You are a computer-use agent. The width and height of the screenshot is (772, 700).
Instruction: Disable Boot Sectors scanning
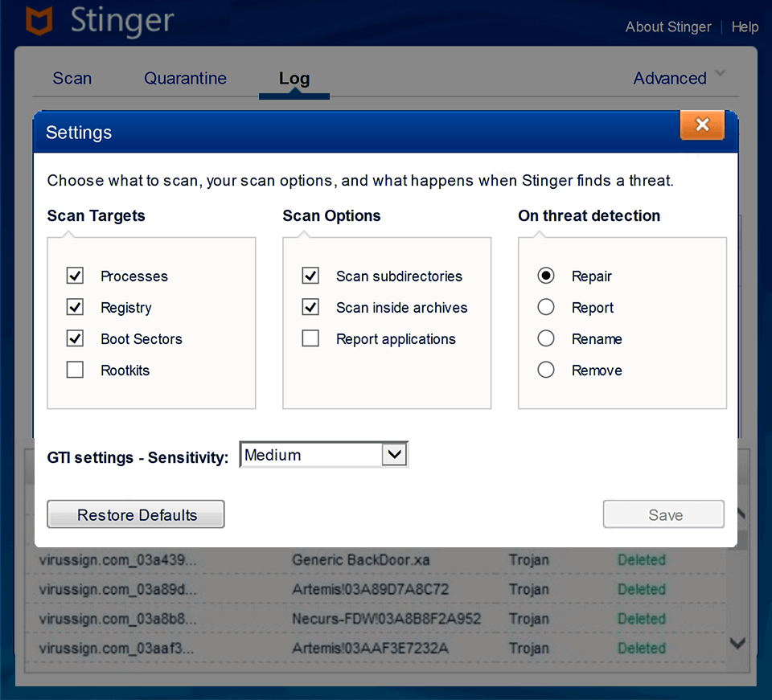coord(75,338)
